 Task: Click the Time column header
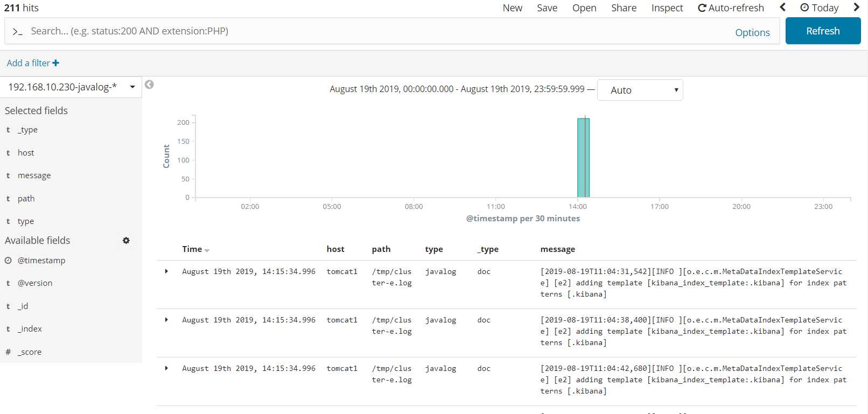192,249
